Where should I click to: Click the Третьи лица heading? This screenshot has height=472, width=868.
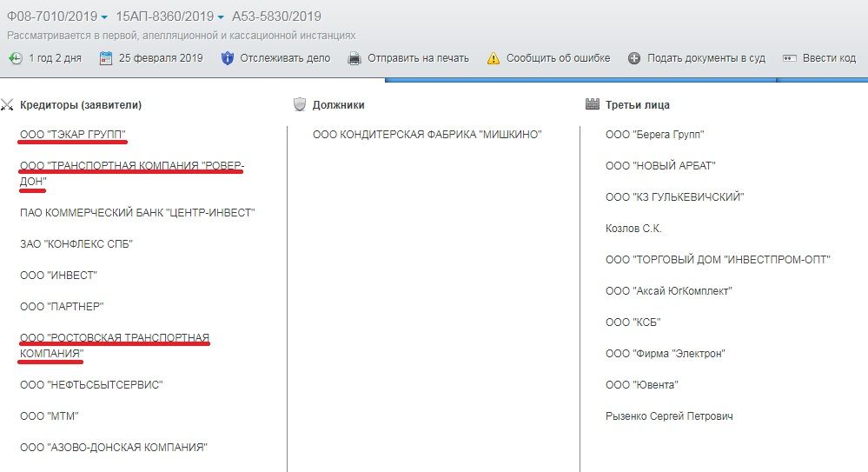638,104
